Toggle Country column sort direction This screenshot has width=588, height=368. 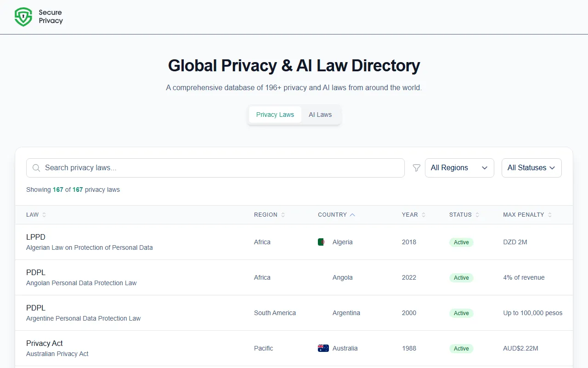point(352,215)
